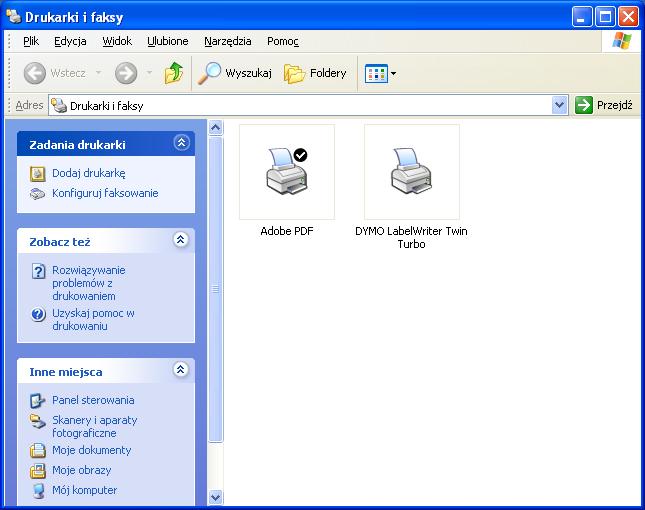Click the Moje dokumenty folder icon
The image size is (645, 510).
(x=37, y=451)
